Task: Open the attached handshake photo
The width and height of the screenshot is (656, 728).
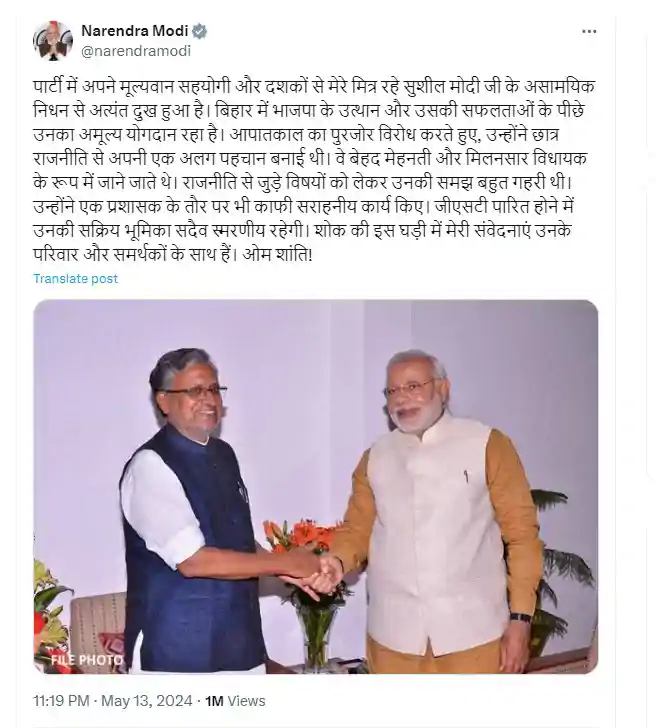Action: [316, 487]
